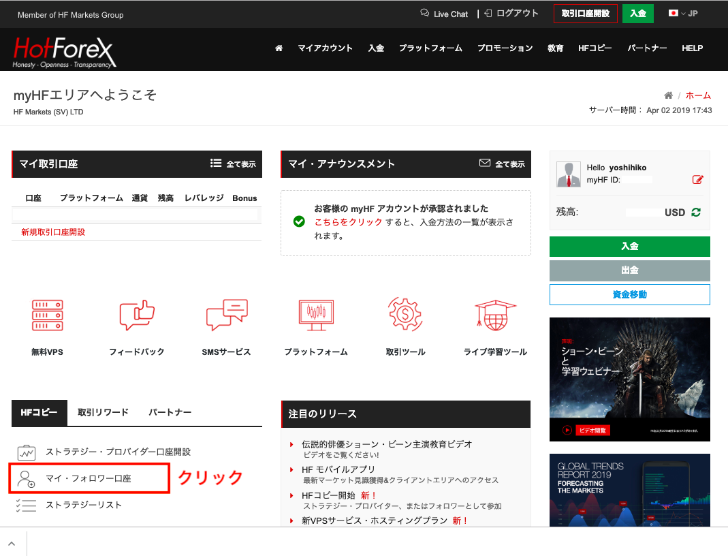728x560 pixels.
Task: Click the profile avatar picture
Action: pos(569,174)
